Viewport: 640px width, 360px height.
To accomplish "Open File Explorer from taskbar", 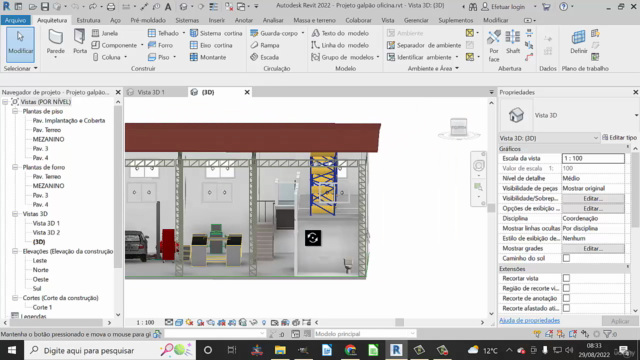I will pos(280,350).
